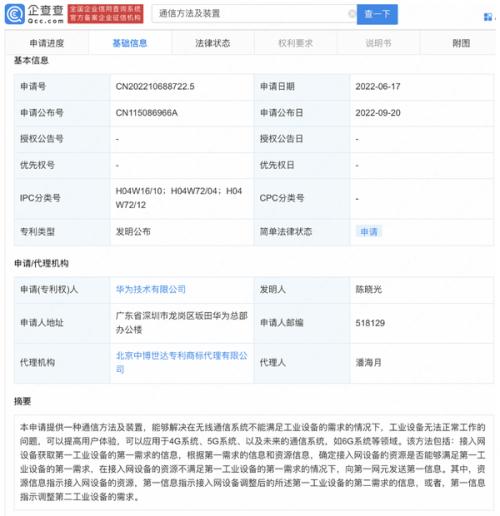
Task: Select the 权利要求 tab
Action: click(x=296, y=43)
